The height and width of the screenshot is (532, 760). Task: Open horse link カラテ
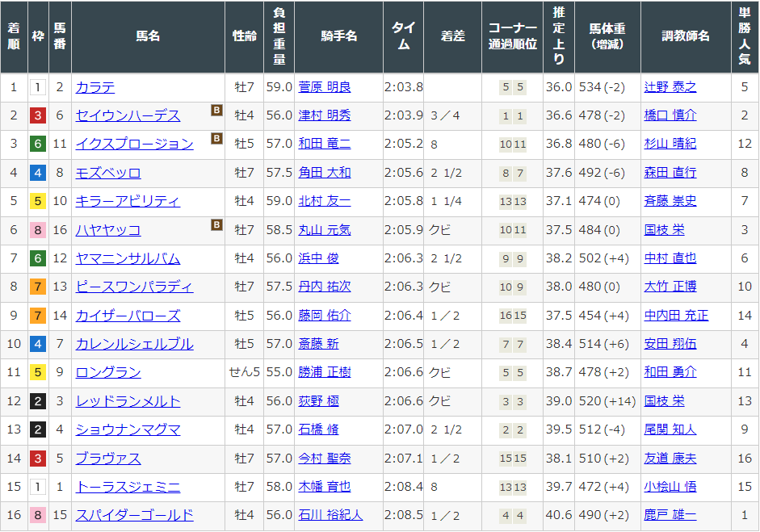coord(95,87)
